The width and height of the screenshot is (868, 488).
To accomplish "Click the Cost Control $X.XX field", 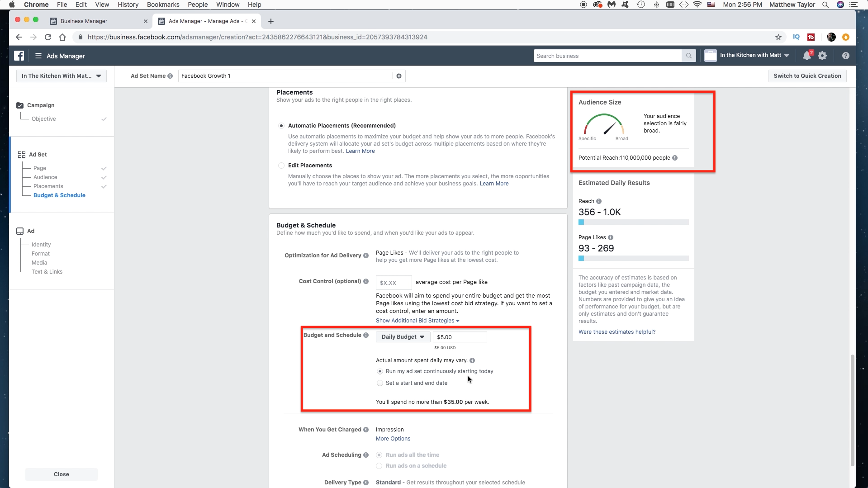I will 394,283.
